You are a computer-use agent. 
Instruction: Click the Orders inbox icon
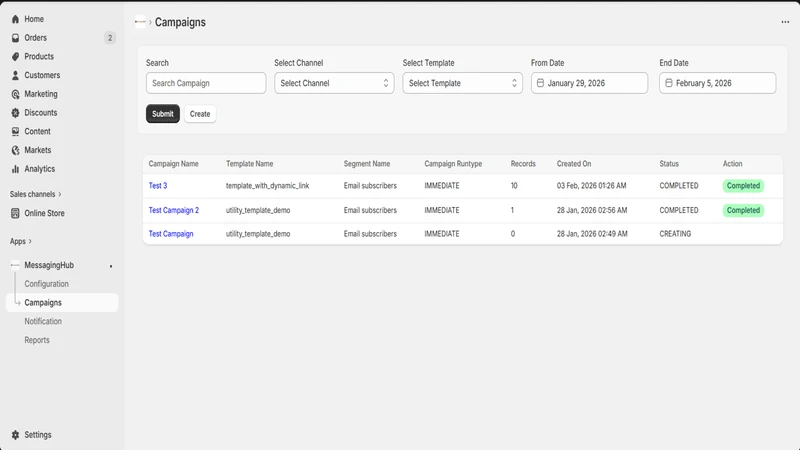pyautogui.click(x=15, y=38)
